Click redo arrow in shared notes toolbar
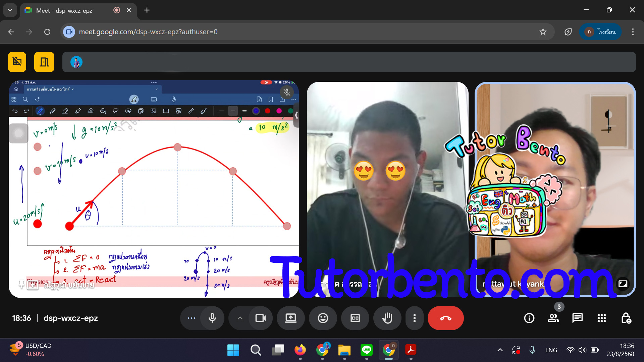Screen dimensions: 644x362 (x=26, y=111)
